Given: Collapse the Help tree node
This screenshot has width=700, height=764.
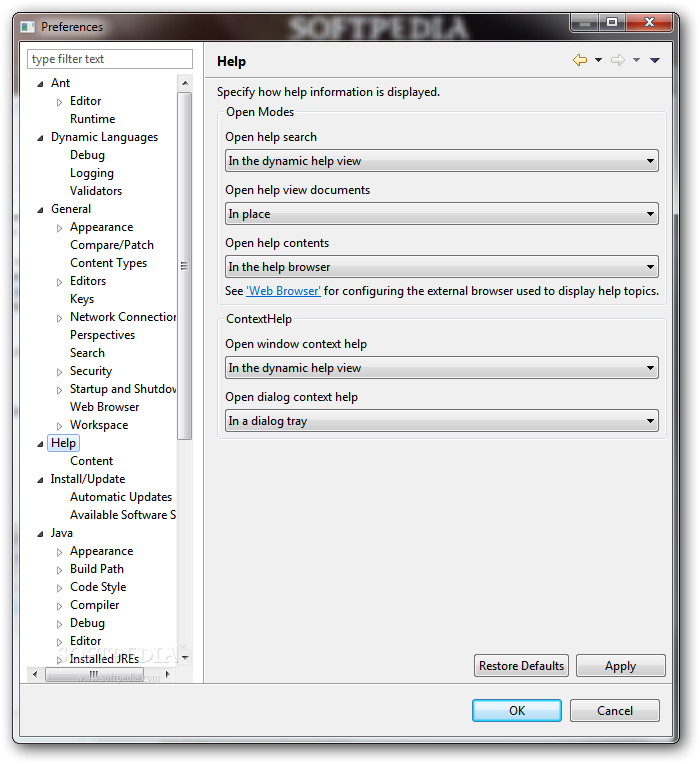Looking at the screenshot, I should (x=40, y=444).
